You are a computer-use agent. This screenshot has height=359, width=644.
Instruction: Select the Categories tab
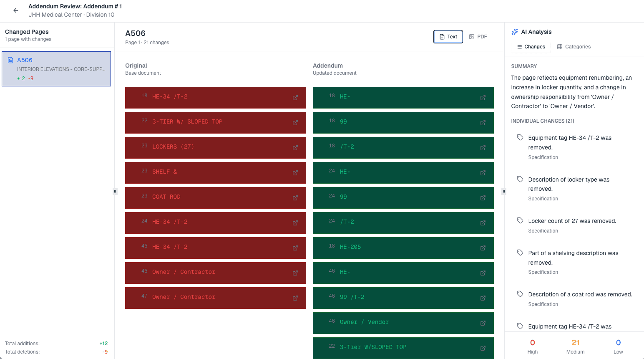click(x=574, y=47)
